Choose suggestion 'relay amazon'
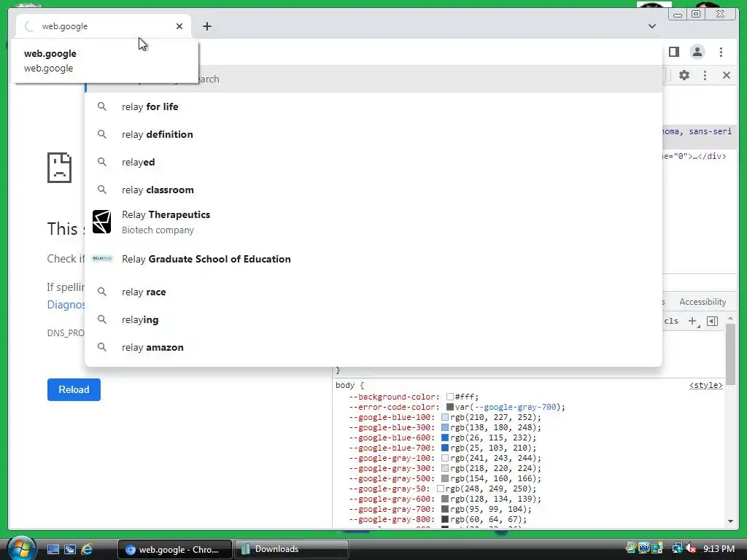Image resolution: width=747 pixels, height=560 pixels. pyautogui.click(x=373, y=347)
